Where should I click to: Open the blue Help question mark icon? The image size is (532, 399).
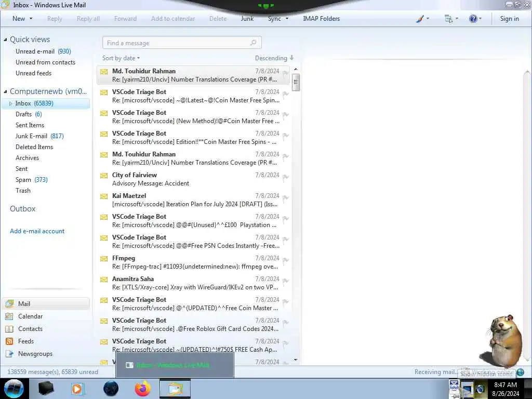tap(473, 19)
